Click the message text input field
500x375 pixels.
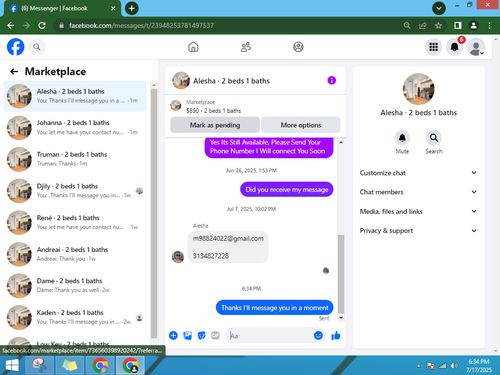(x=270, y=335)
